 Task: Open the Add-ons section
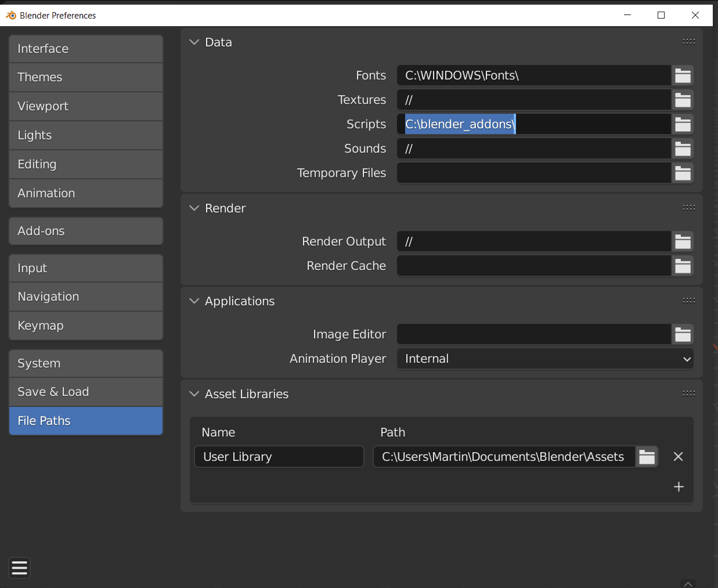pos(85,231)
